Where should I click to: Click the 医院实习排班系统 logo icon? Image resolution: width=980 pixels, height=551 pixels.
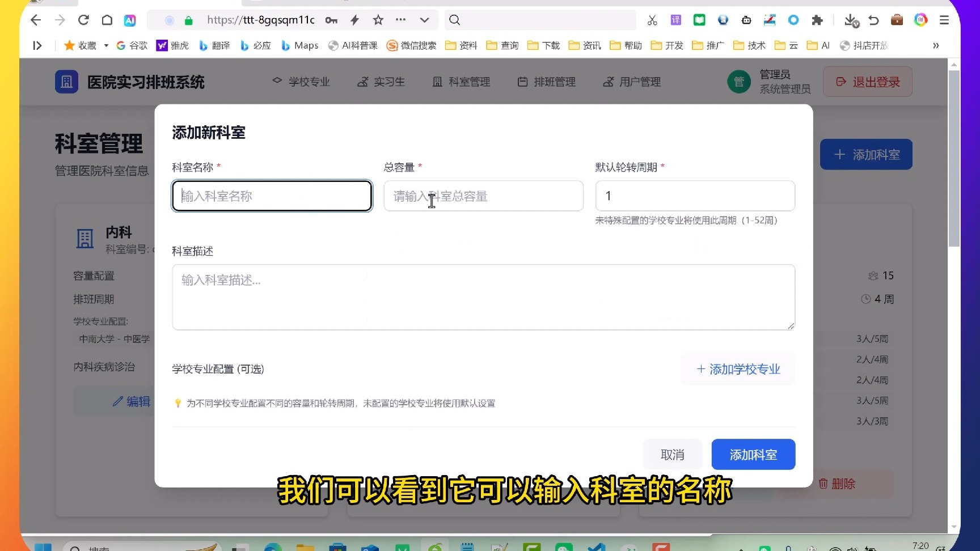tap(66, 82)
